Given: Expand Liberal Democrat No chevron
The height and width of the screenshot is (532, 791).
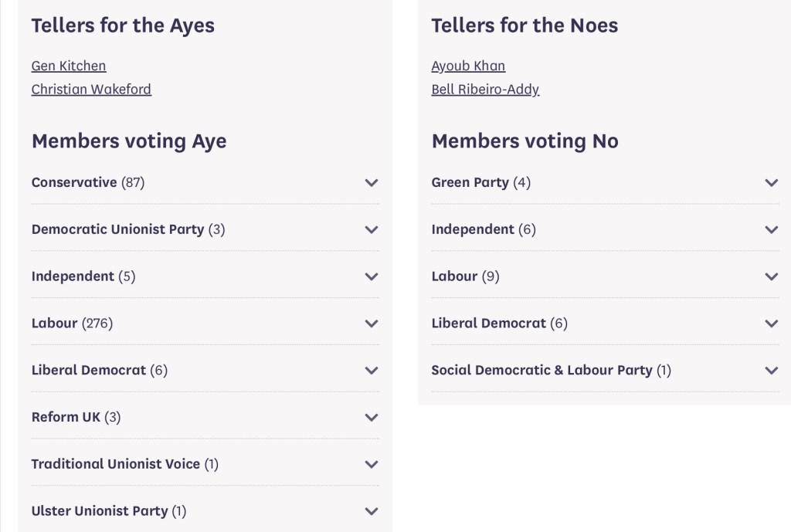Looking at the screenshot, I should (771, 324).
